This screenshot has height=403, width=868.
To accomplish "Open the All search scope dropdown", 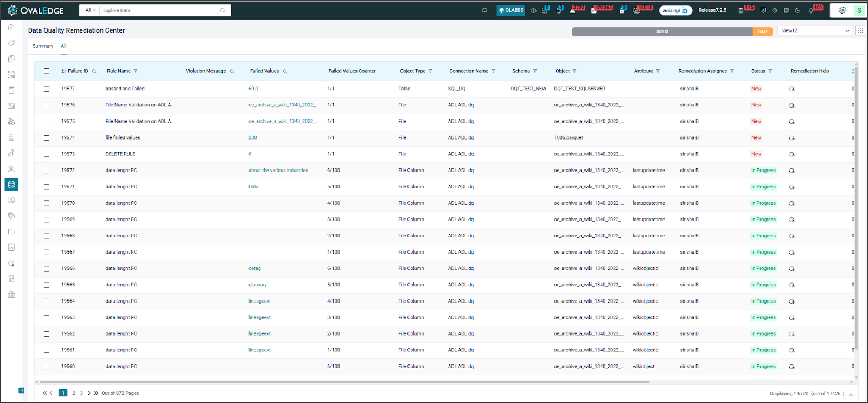I will pyautogui.click(x=90, y=10).
